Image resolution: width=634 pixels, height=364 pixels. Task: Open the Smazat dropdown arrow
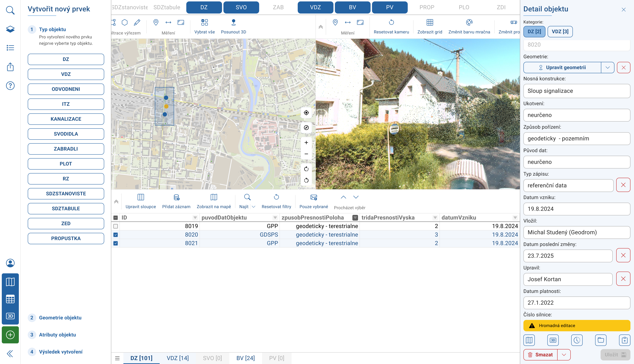(564, 355)
